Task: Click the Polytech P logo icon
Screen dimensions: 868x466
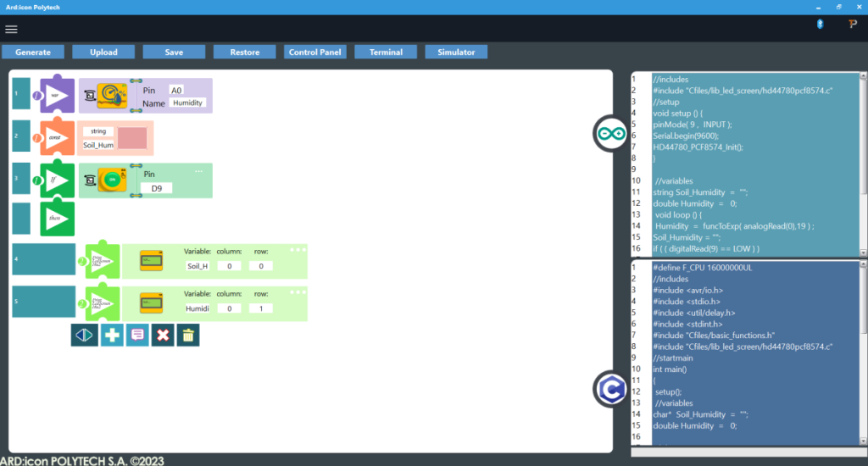Action: tap(853, 25)
